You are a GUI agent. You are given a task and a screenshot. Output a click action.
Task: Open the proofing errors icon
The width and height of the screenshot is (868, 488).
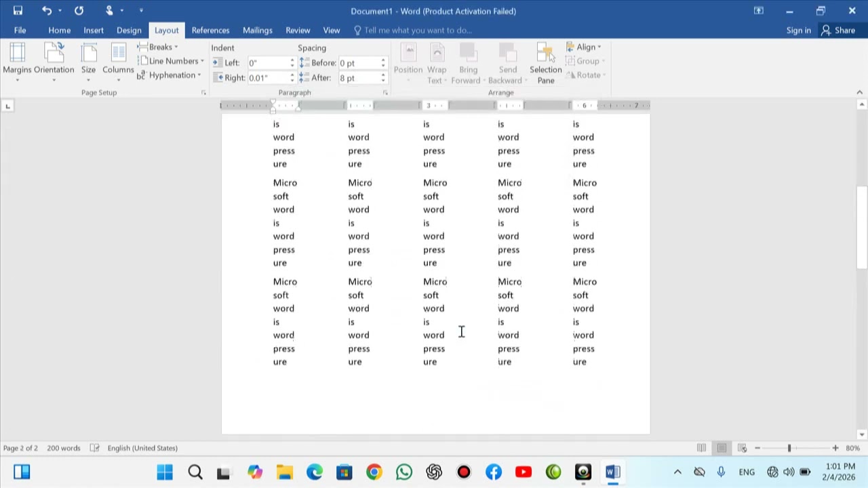point(95,448)
